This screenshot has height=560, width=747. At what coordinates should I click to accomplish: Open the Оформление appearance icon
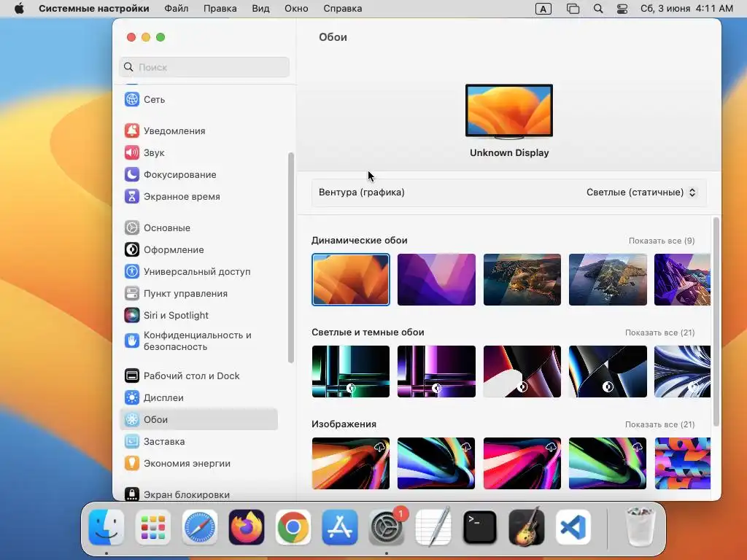click(x=132, y=250)
